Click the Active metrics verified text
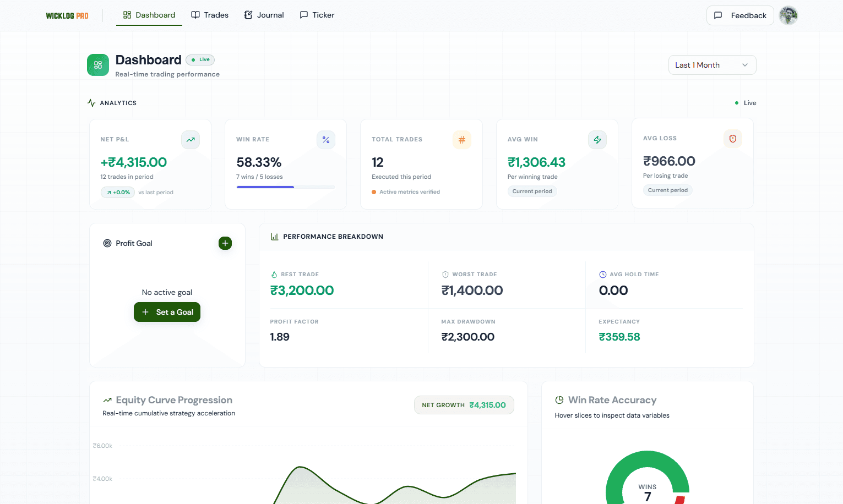 coord(410,192)
